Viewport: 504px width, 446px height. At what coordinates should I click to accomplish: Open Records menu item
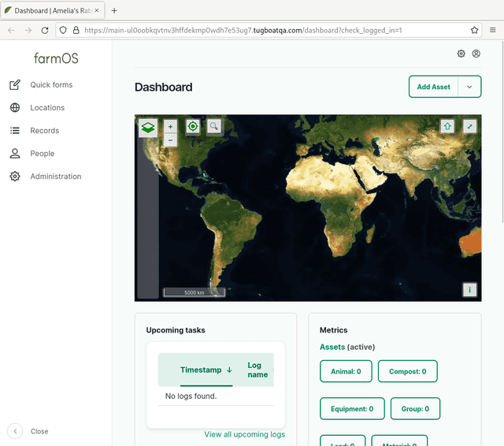(45, 131)
